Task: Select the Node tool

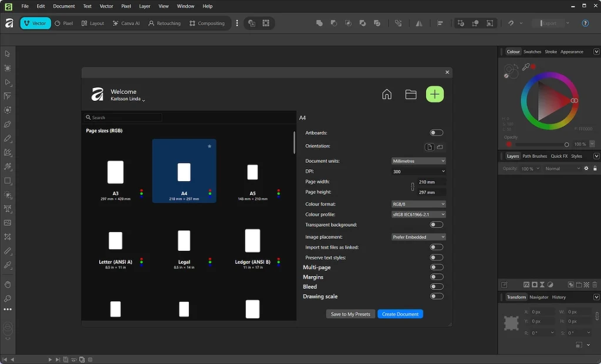Action: pos(7,82)
